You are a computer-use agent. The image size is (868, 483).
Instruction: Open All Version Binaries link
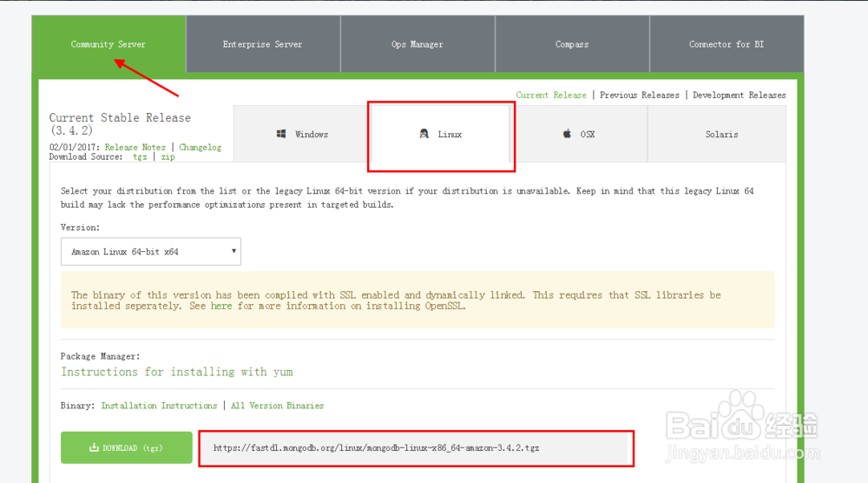pyautogui.click(x=278, y=406)
